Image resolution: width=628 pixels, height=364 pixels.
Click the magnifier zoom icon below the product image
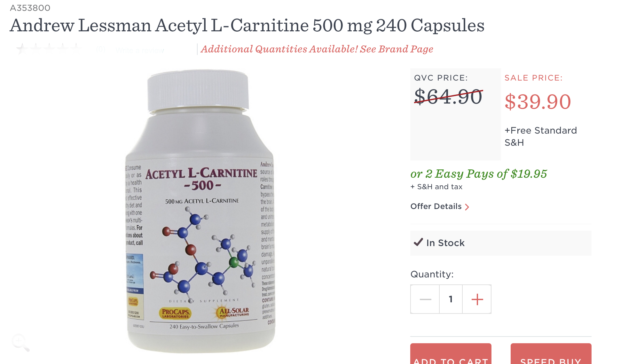coord(20,343)
